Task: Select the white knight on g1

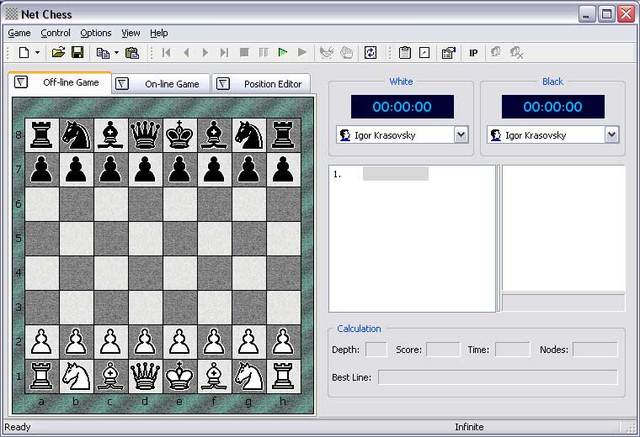Action: click(x=249, y=376)
